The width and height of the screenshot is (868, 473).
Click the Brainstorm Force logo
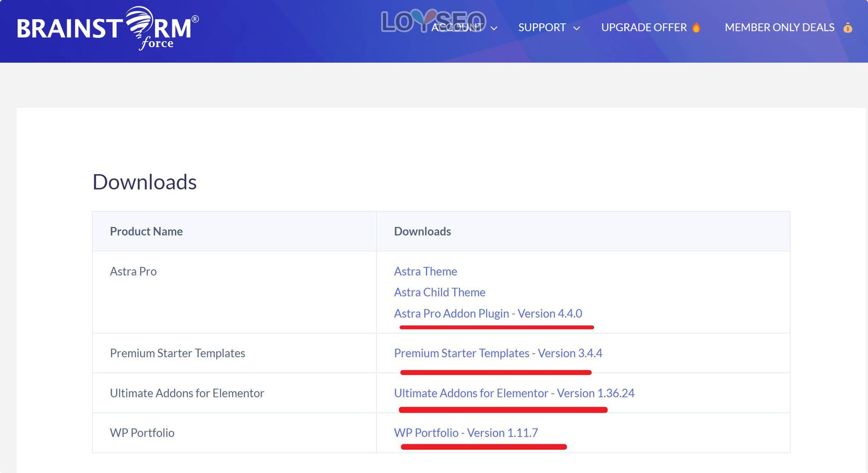coord(108,28)
